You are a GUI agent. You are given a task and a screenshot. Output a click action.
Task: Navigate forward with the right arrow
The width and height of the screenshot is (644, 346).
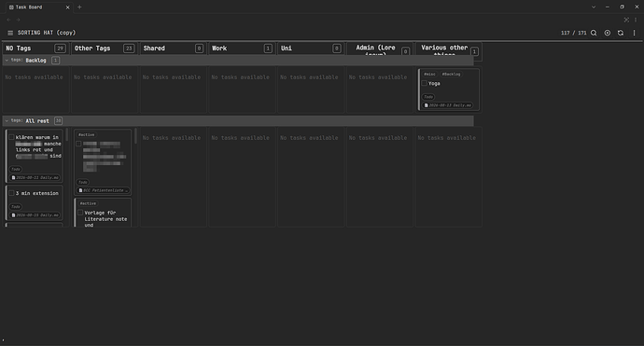coord(18,20)
